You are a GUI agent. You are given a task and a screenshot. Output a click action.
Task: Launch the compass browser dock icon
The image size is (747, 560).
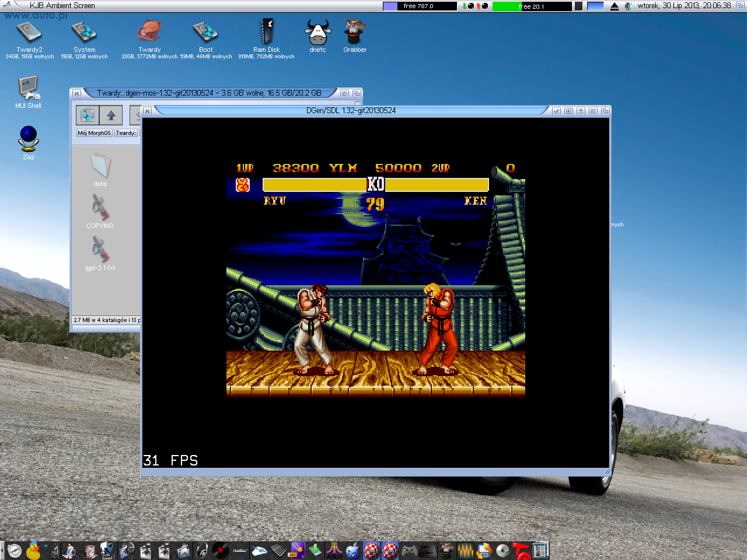[x=15, y=551]
